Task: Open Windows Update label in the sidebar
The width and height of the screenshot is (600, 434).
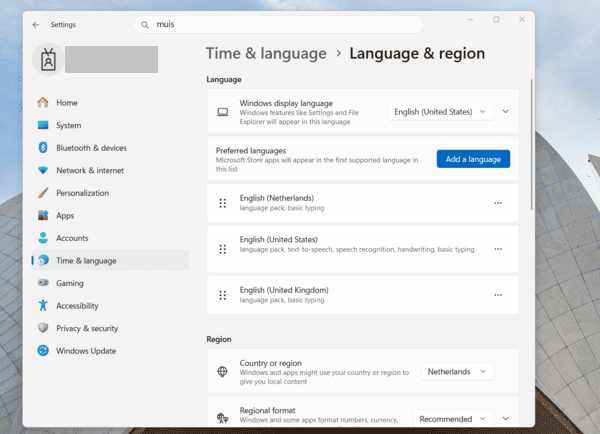Action: (86, 351)
